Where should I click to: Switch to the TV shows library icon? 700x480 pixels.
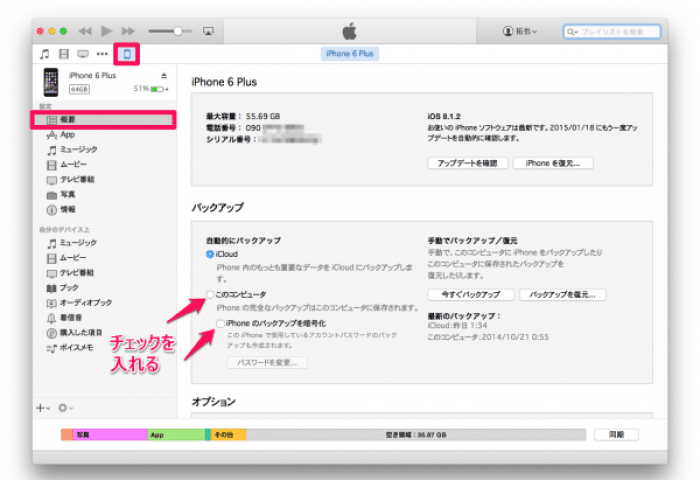[83, 54]
